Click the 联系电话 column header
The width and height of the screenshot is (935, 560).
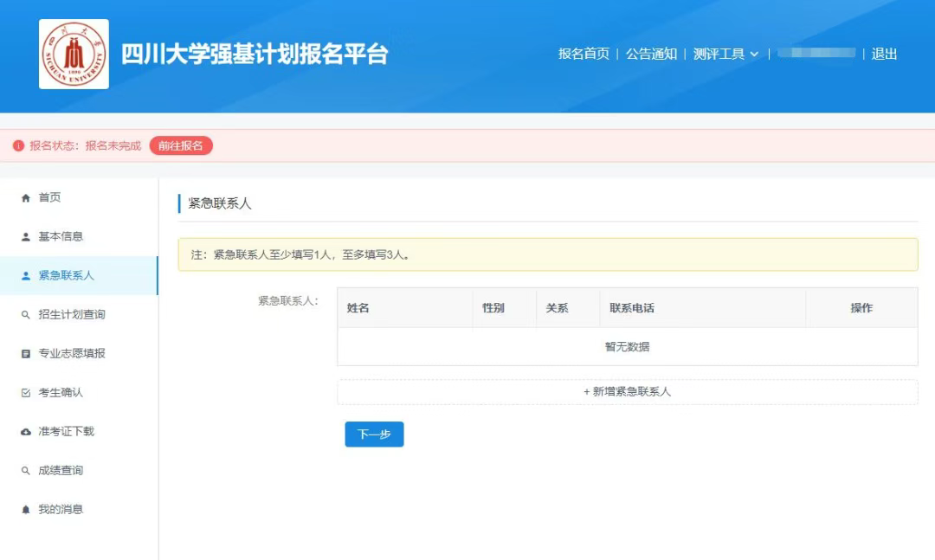pyautogui.click(x=632, y=308)
